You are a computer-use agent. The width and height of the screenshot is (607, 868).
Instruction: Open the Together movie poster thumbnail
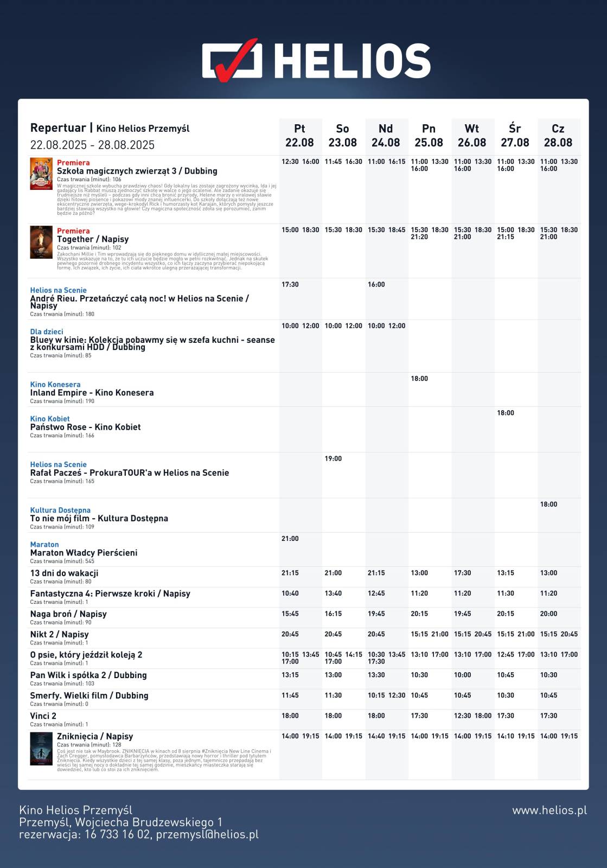coord(41,242)
